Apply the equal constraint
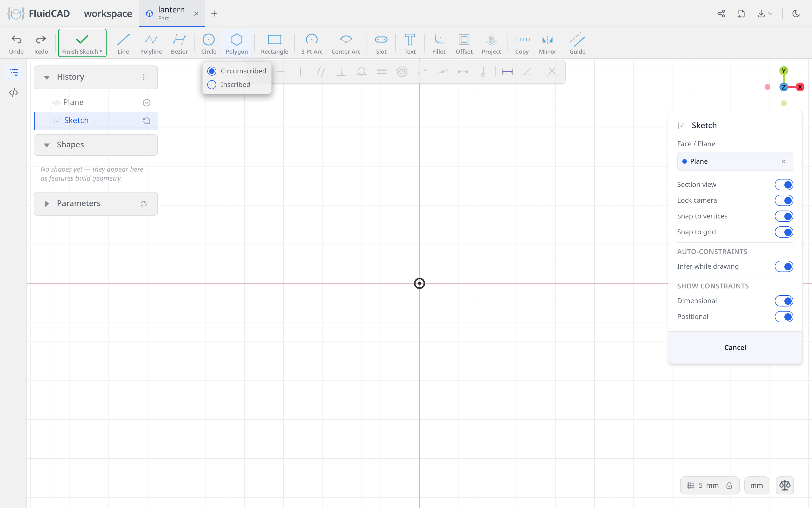 (x=381, y=72)
